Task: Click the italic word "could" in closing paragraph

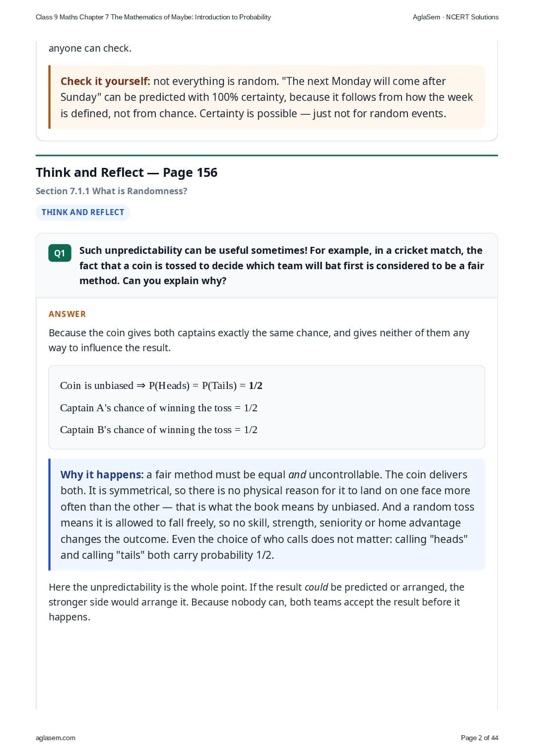Action: 316,587
